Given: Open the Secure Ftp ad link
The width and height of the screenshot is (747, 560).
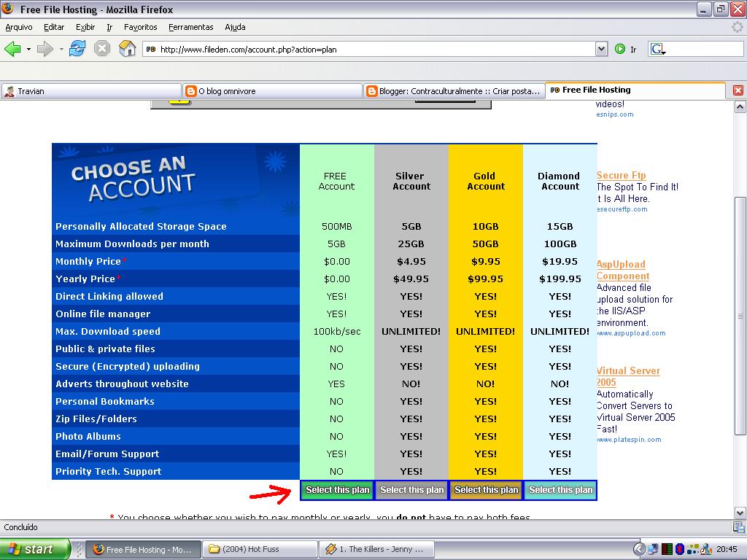Looking at the screenshot, I should (x=622, y=175).
